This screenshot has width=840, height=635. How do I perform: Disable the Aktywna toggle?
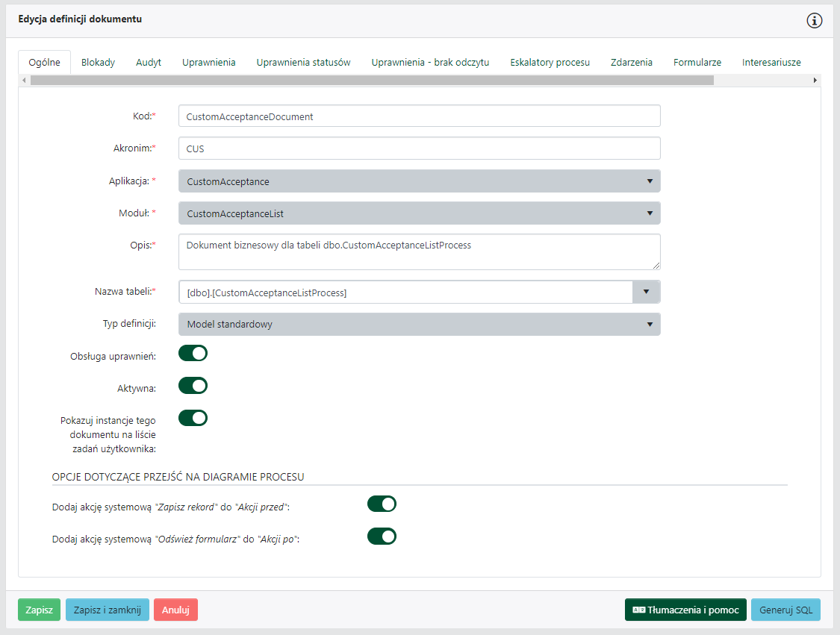[193, 386]
